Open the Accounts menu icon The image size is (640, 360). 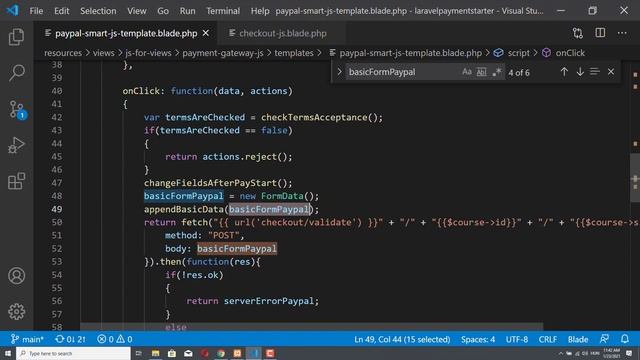(x=16, y=276)
